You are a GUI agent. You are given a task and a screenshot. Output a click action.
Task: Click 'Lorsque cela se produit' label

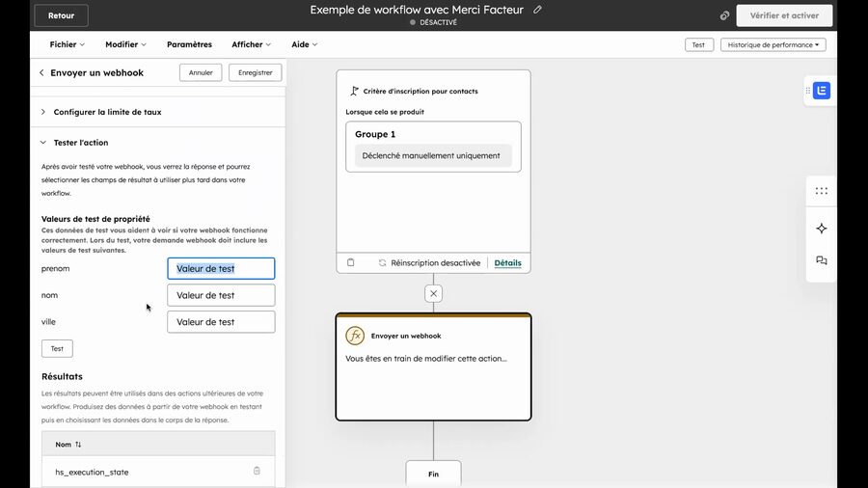coord(385,112)
